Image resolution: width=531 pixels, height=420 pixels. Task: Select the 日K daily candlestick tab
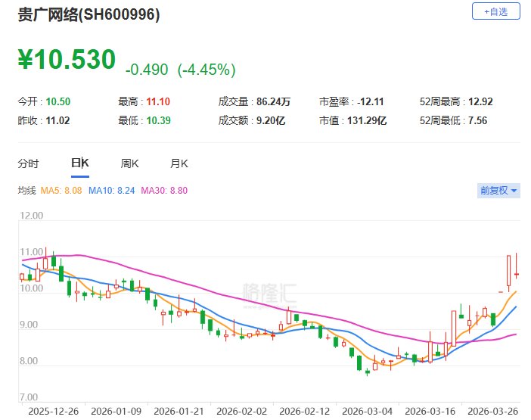79,163
